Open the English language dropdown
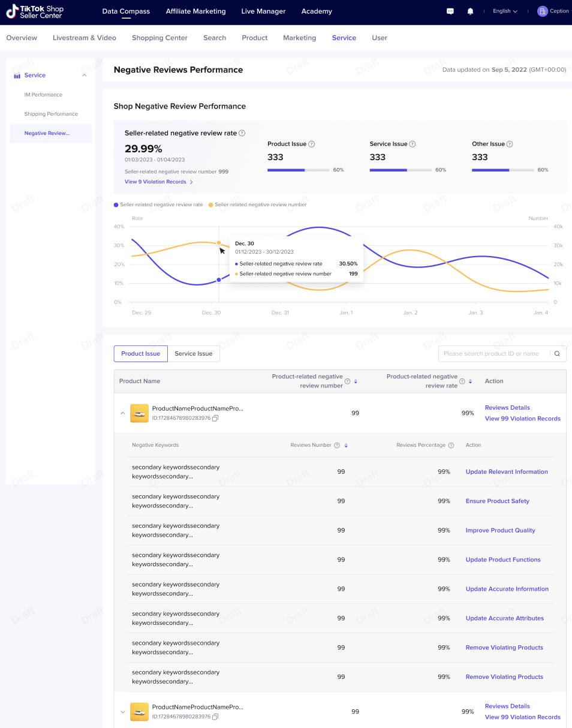The width and height of the screenshot is (572, 728). (x=505, y=11)
